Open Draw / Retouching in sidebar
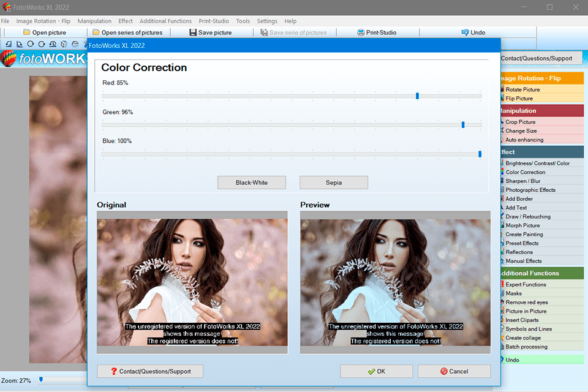The width and height of the screenshot is (588, 392). [x=542, y=216]
